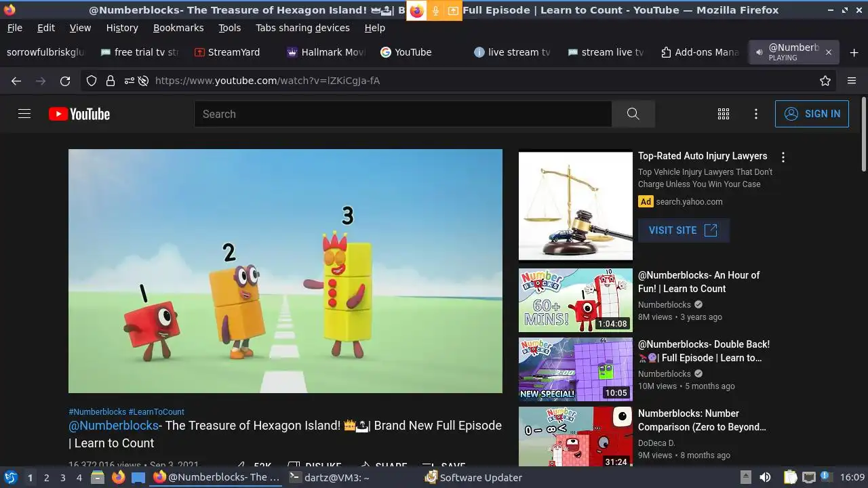This screenshot has width=868, height=488.
Task: Switch to the free trial tv tab
Action: pyautogui.click(x=140, y=52)
